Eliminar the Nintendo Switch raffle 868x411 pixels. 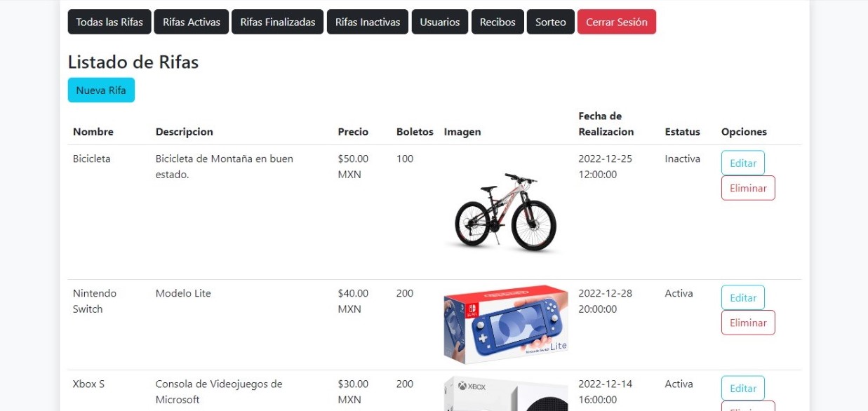click(748, 323)
